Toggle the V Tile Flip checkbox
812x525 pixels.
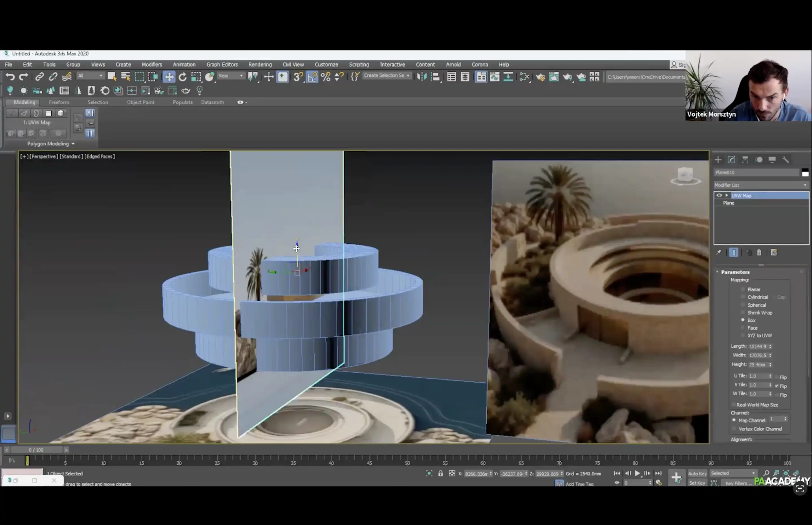(x=777, y=386)
